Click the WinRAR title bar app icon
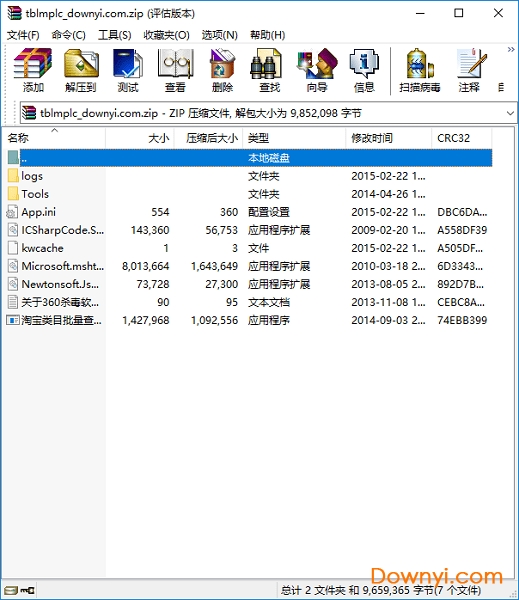The image size is (519, 600). 15,13
